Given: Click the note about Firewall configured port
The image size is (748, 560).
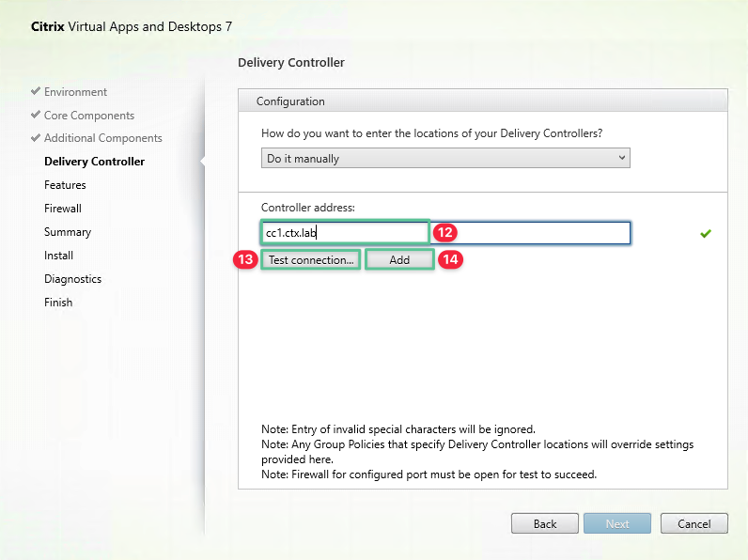Looking at the screenshot, I should click(x=429, y=474).
